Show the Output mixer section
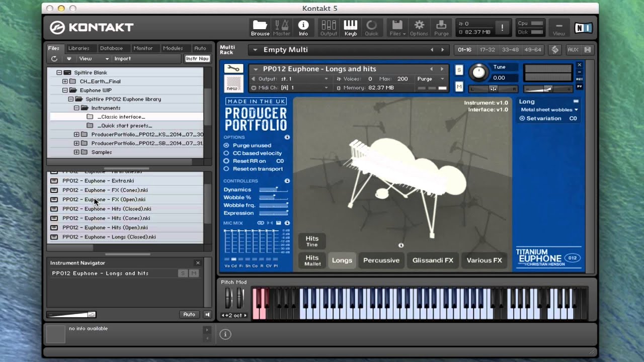This screenshot has width=644, height=362. click(x=329, y=28)
